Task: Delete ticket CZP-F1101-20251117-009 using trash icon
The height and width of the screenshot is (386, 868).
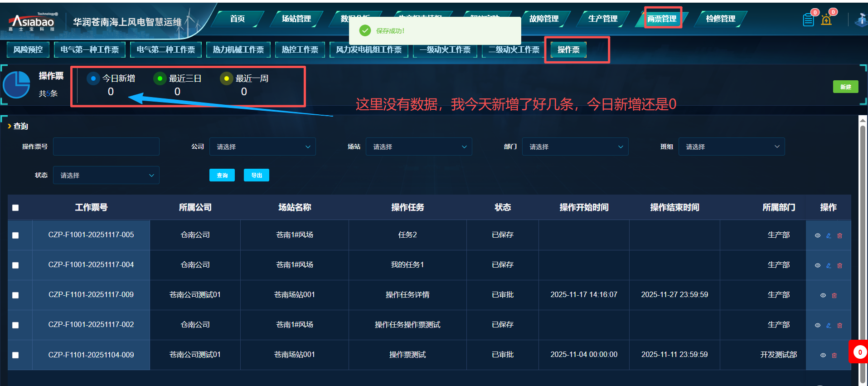Action: [834, 295]
